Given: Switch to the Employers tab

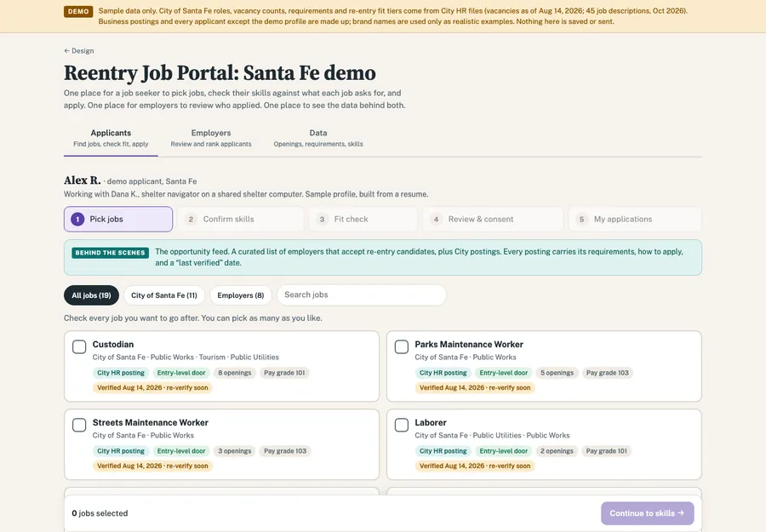Looking at the screenshot, I should (x=211, y=138).
